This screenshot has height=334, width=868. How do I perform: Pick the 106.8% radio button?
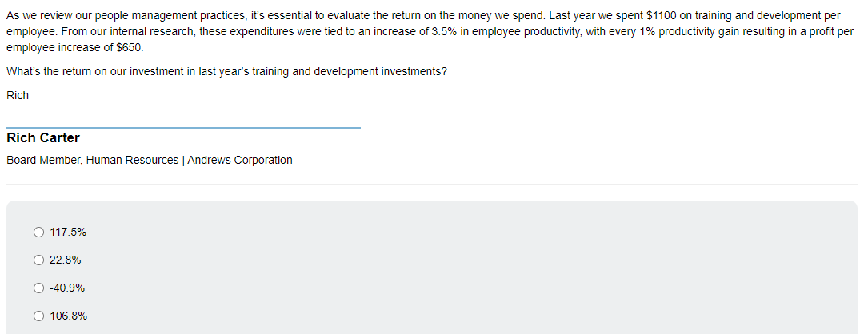pyautogui.click(x=38, y=316)
